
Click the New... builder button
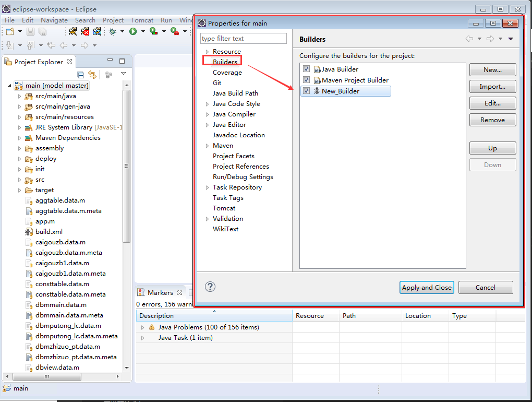tap(493, 69)
